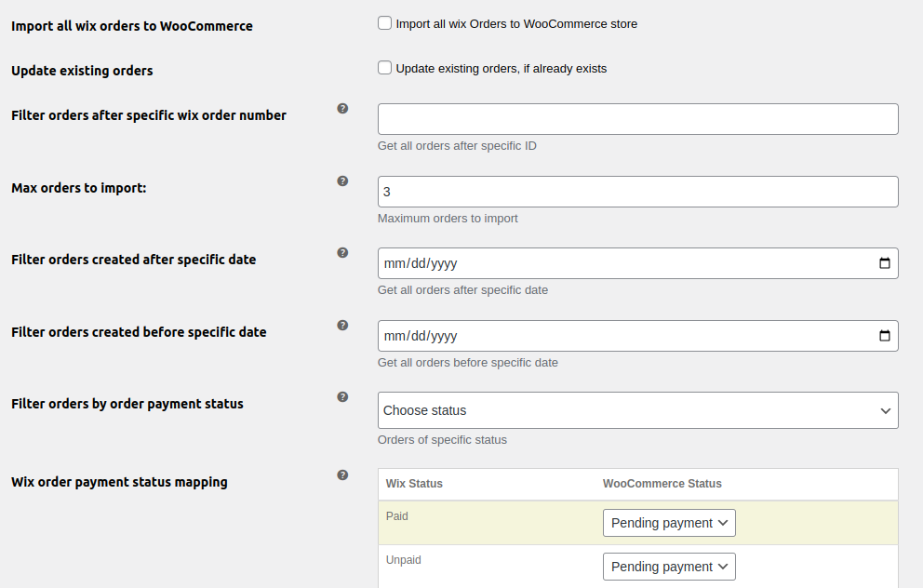The width and height of the screenshot is (923, 588).
Task: Click the help icon beside Max orders to import
Action: (x=342, y=180)
